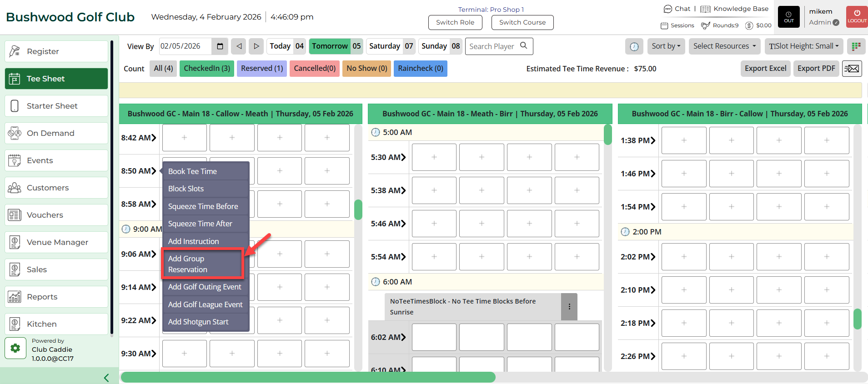868x384 pixels.
Task: Open the Slot Height: Small dropdown
Action: [x=803, y=46]
